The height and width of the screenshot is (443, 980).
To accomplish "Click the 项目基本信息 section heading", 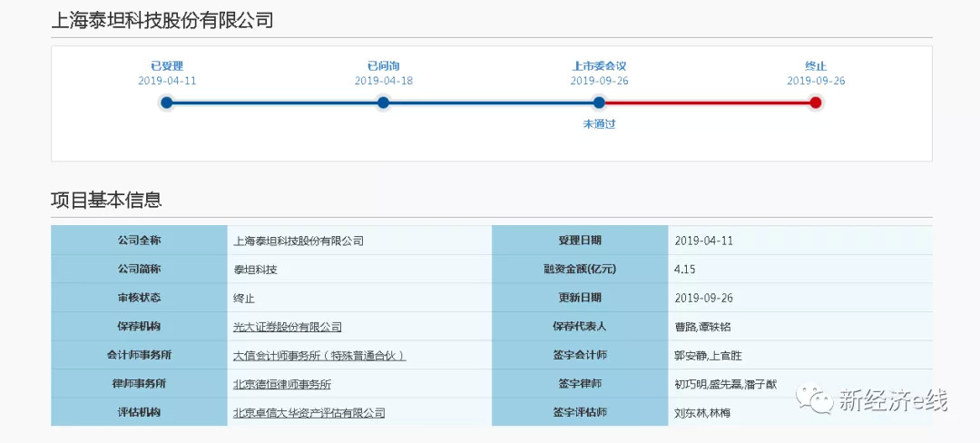I will coord(106,200).
